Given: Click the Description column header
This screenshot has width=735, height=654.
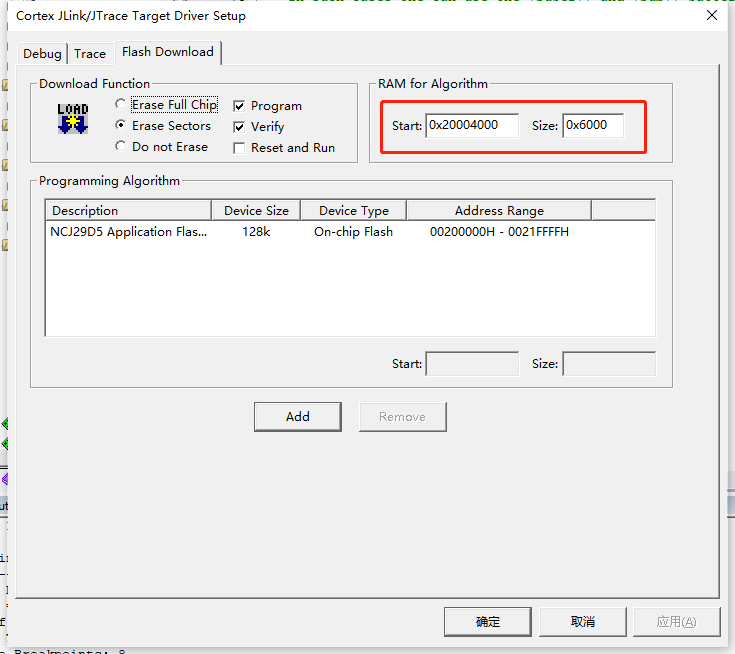Looking at the screenshot, I should [x=128, y=210].
